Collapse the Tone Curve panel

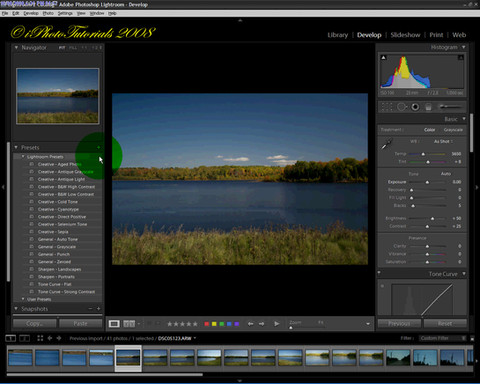[x=464, y=274]
